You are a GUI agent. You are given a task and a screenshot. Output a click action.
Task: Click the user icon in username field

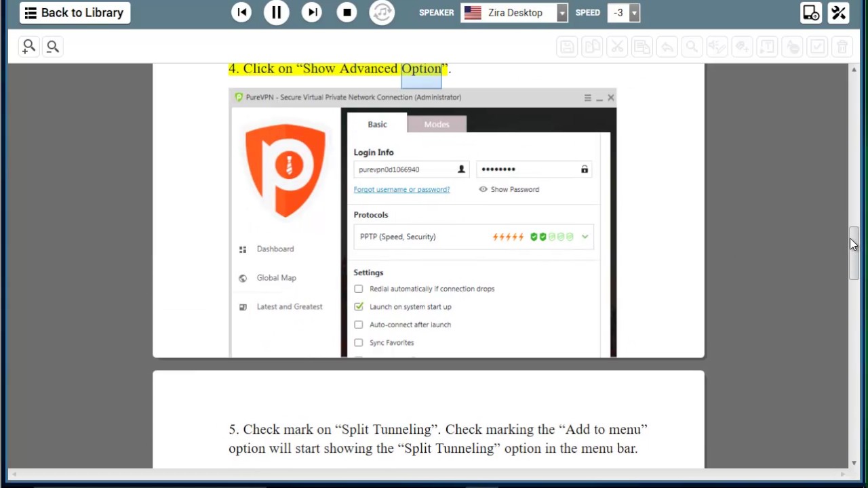(461, 169)
